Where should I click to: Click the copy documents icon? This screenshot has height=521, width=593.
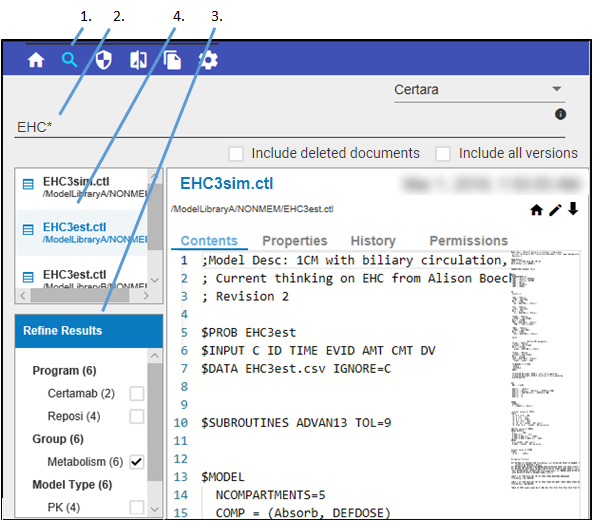pyautogui.click(x=172, y=60)
